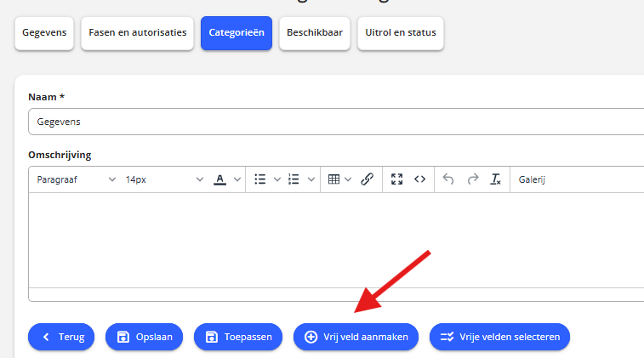Open the source code view
Screen dimensions: 644x358
click(x=419, y=179)
